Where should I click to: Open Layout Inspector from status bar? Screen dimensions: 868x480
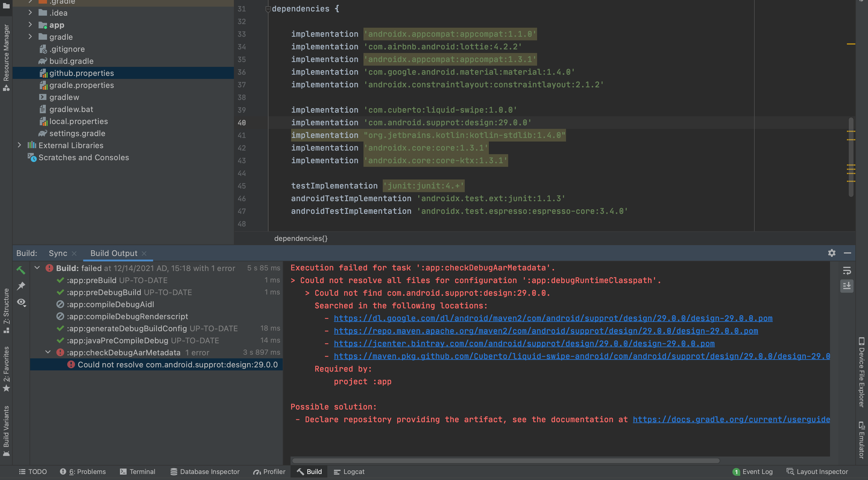click(817, 472)
